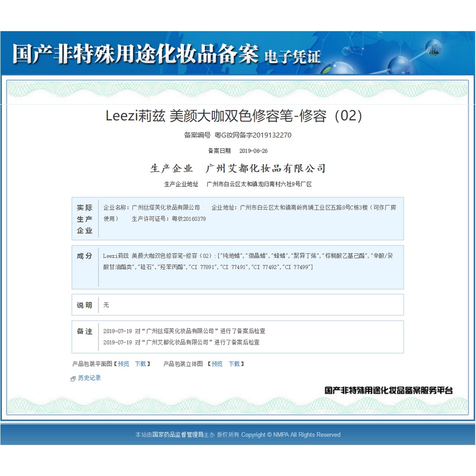
Task: Open the 历史记录 link
Action: pos(89,378)
